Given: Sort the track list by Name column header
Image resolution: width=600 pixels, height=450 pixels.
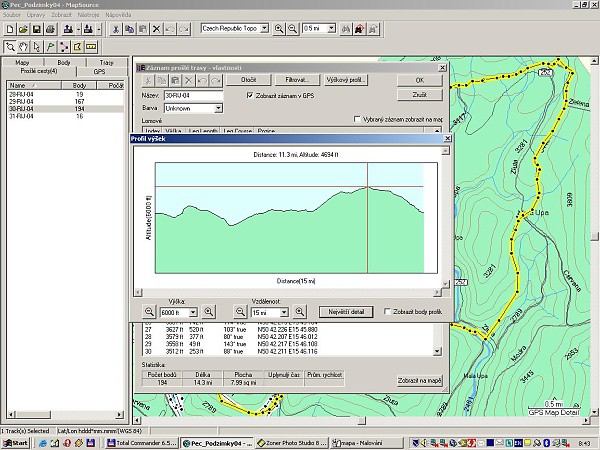Looking at the screenshot, I should 34,85.
